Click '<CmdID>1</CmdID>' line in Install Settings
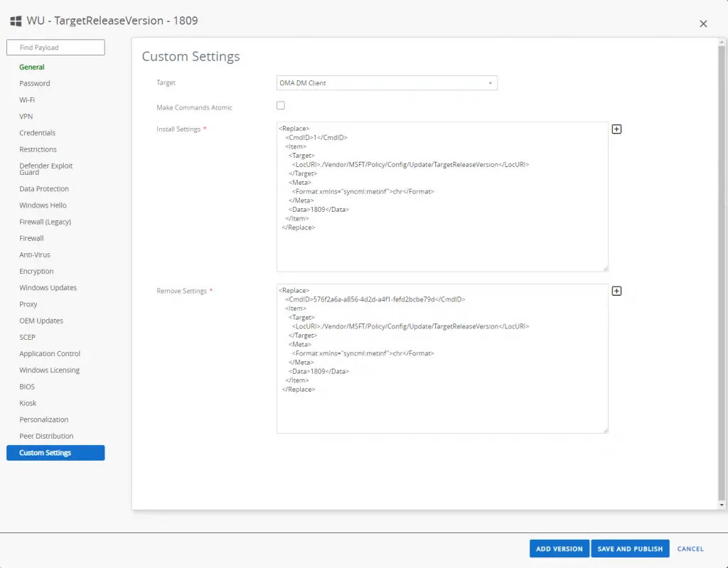Screen dimensions: 728x568 pyautogui.click(x=316, y=137)
